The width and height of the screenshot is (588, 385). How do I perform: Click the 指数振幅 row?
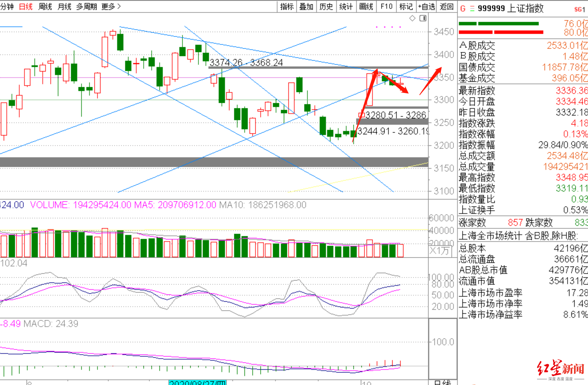click(523, 145)
